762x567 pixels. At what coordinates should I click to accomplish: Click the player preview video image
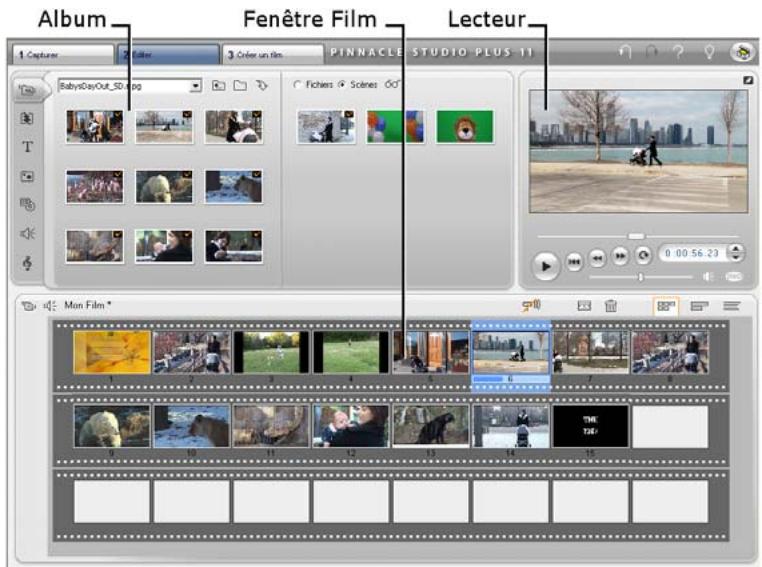click(x=638, y=151)
